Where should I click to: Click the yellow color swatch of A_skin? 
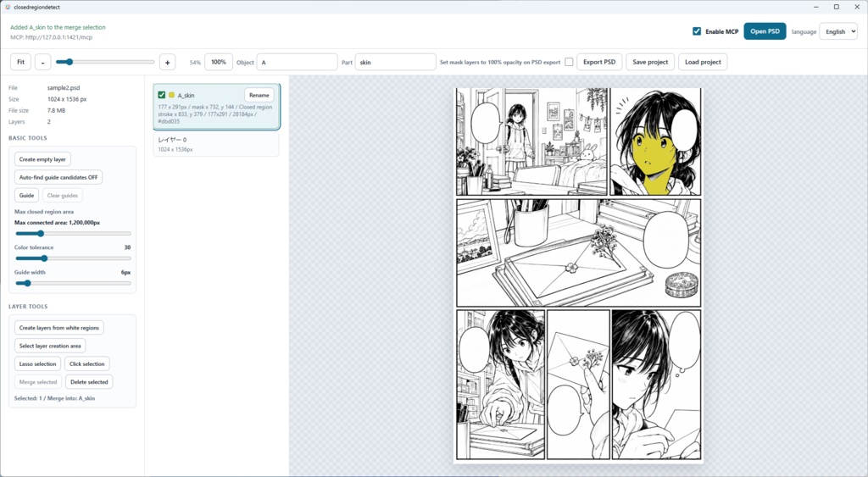click(171, 95)
